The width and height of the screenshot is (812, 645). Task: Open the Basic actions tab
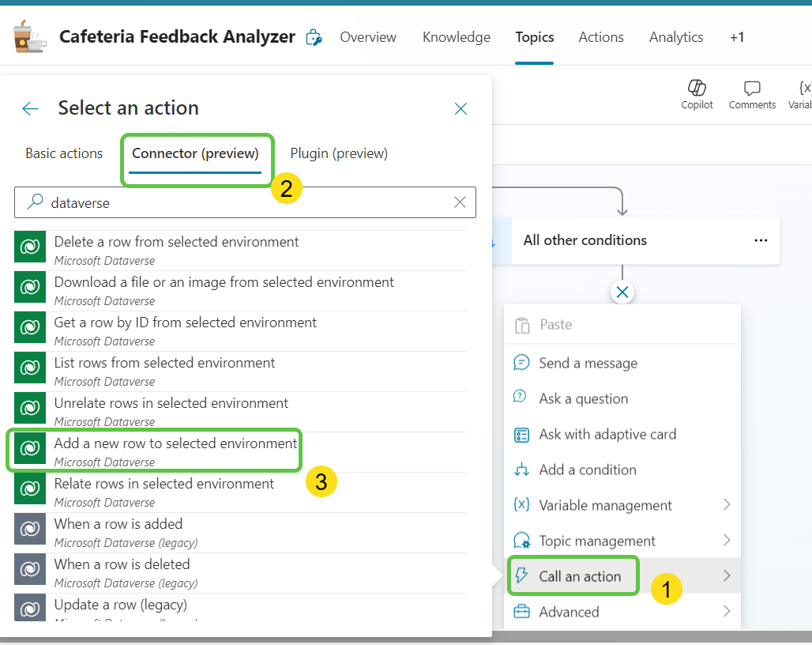tap(63, 153)
